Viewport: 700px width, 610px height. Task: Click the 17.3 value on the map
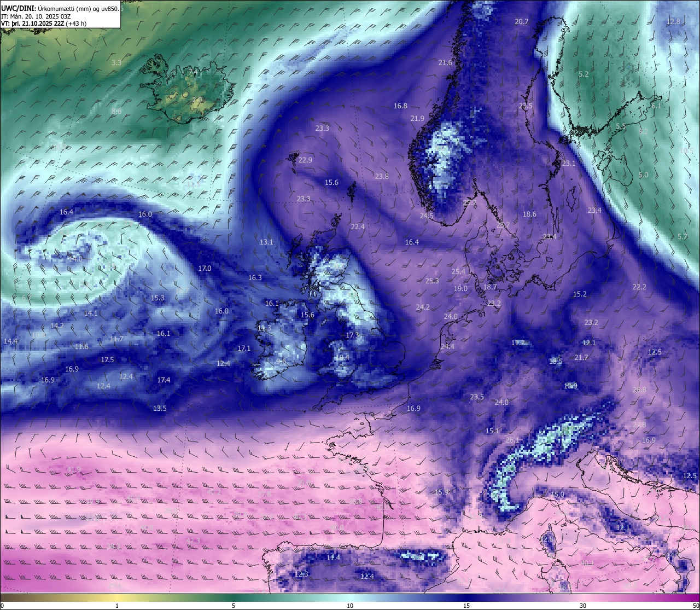352,335
